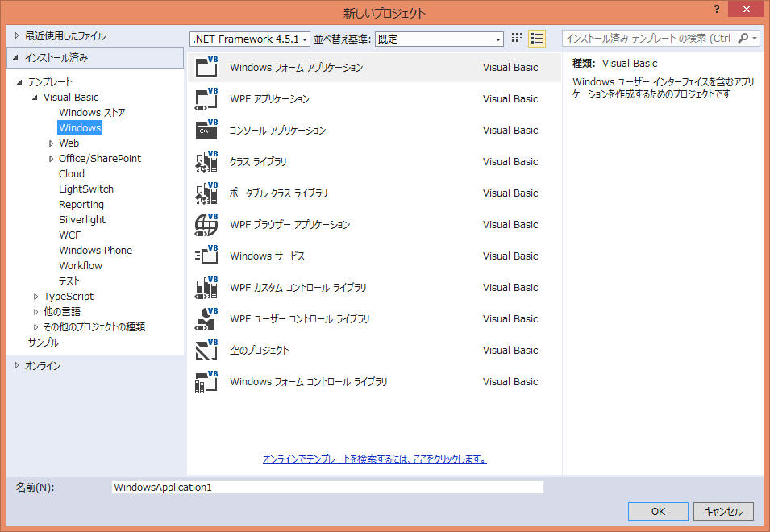Open the .NET Framework 4.5.1 version dropdown

[x=249, y=39]
